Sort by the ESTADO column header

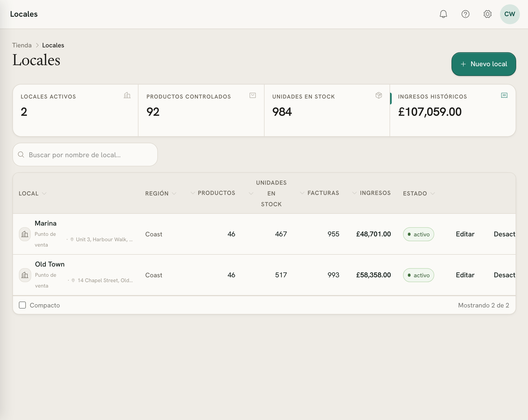(419, 193)
